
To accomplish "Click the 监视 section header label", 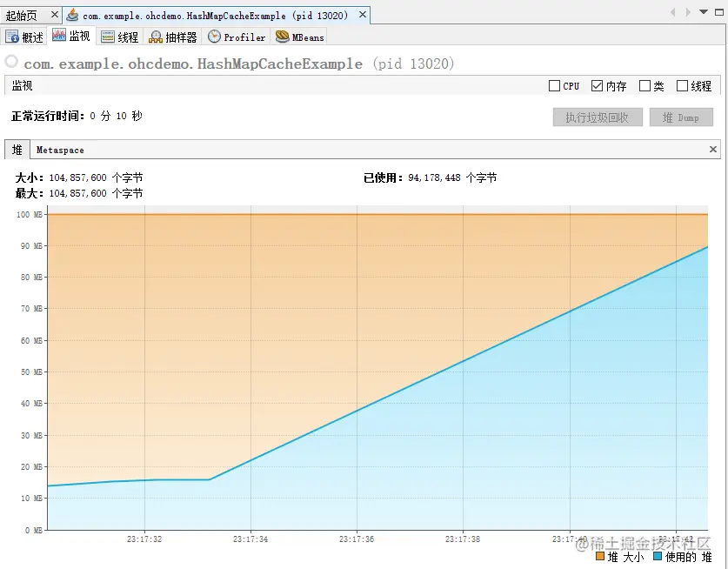I will [22, 86].
